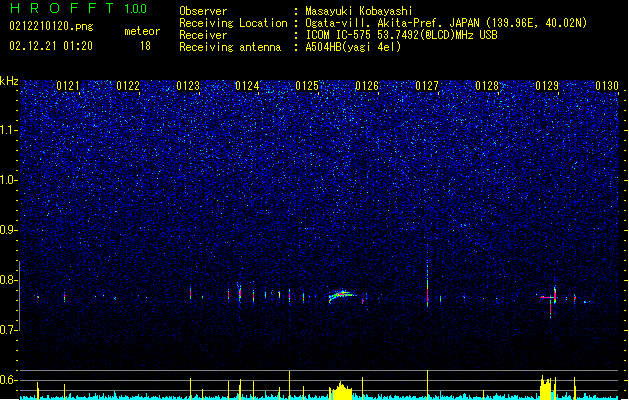Click the 0129 time marker

click(547, 86)
